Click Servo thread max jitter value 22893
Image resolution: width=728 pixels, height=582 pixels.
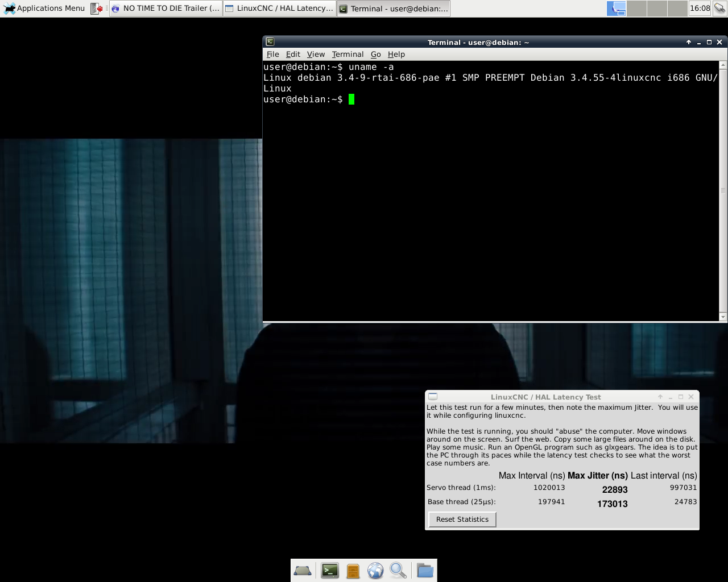point(615,490)
